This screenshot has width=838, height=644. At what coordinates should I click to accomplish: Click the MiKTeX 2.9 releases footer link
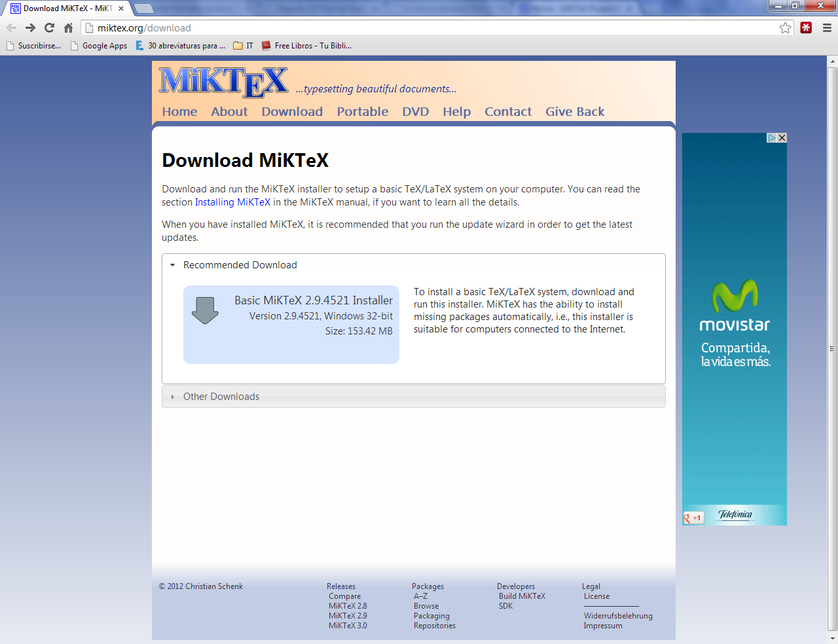(x=348, y=616)
